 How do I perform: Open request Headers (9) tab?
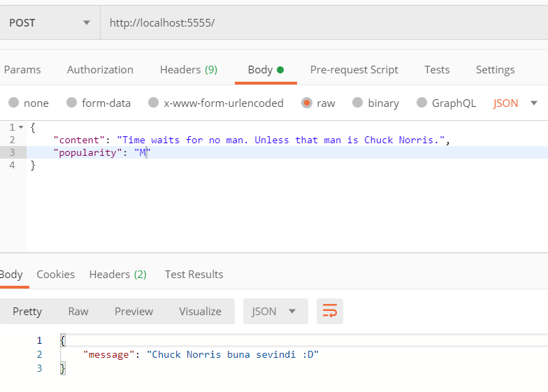[x=188, y=69]
